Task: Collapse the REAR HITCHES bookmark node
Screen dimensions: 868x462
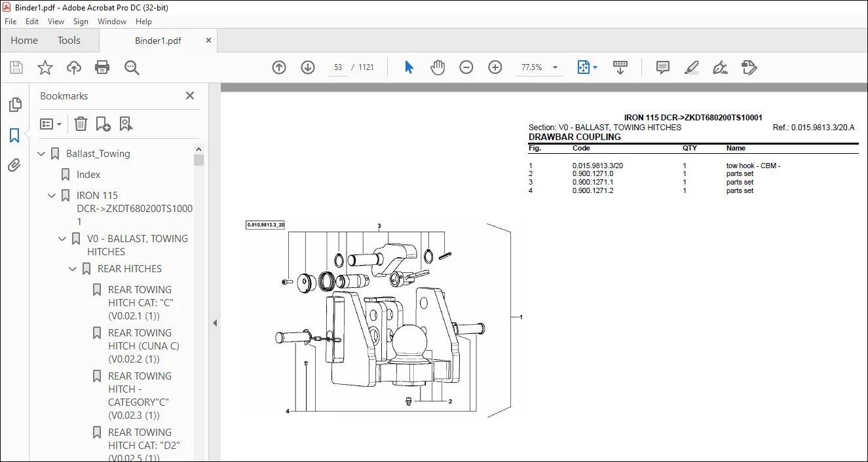Action: pos(73,269)
